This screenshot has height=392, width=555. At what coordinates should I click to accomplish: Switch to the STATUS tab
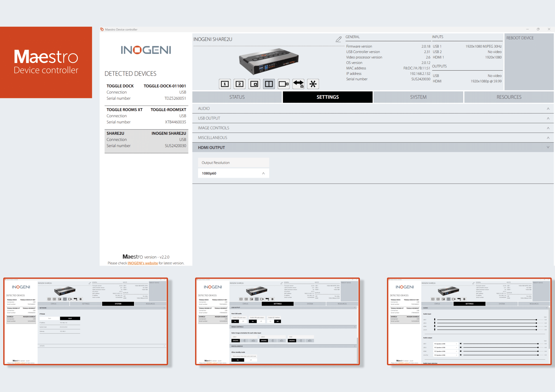pyautogui.click(x=237, y=97)
